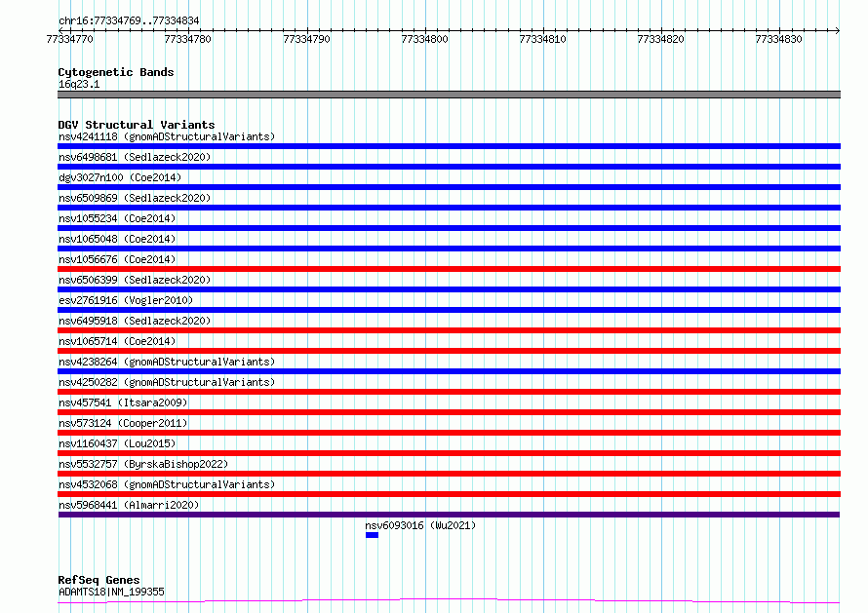Click the nsv4241118 gnomADStructuralVariants label
Screen dimensions: 868x613
(167, 136)
